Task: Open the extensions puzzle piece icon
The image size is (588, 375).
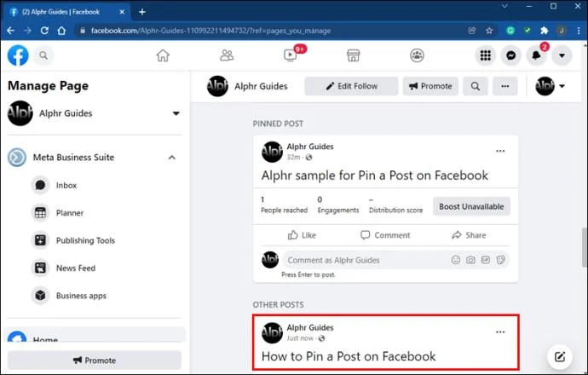Action: point(545,31)
